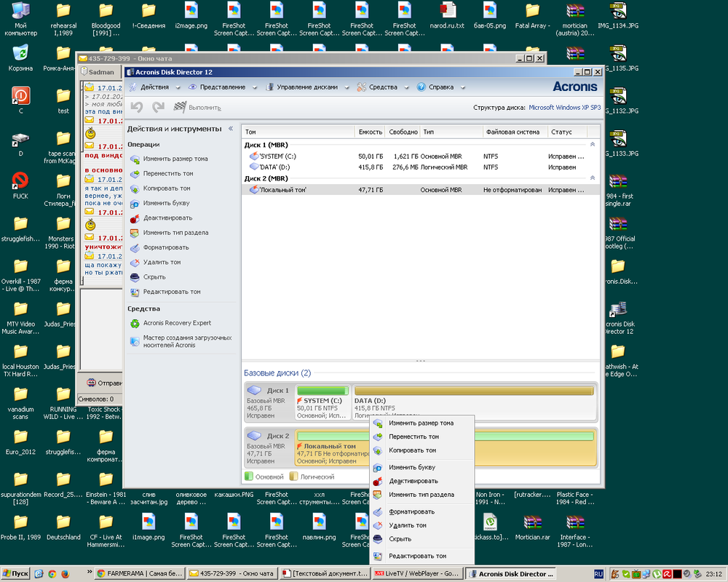728x582 pixels.
Task: Click Acronis Recovery Expert icon
Action: click(135, 324)
